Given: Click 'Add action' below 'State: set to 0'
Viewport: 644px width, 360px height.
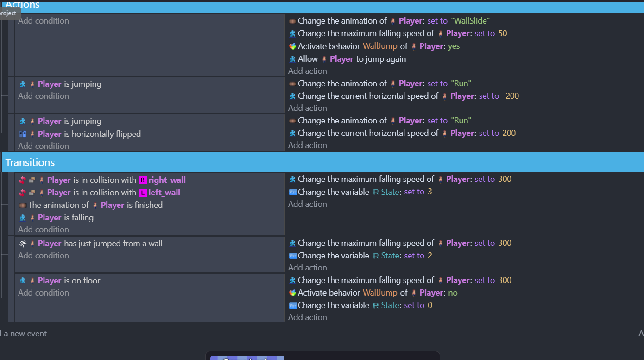Looking at the screenshot, I should [308, 317].
